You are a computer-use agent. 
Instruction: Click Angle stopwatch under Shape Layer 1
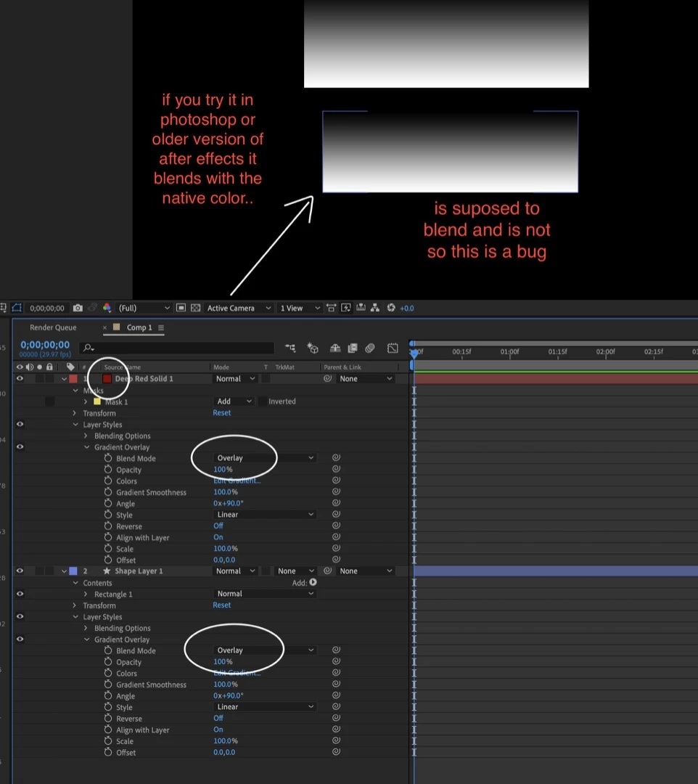tap(108, 695)
